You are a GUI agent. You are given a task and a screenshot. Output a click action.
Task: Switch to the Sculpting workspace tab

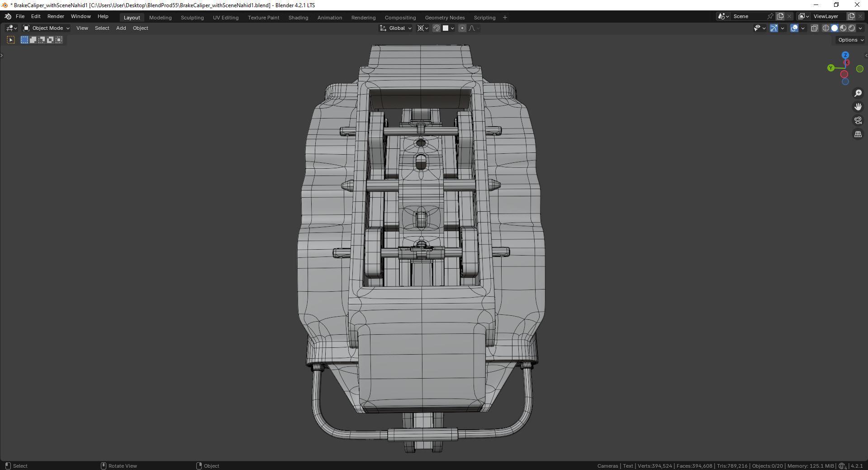(192, 18)
